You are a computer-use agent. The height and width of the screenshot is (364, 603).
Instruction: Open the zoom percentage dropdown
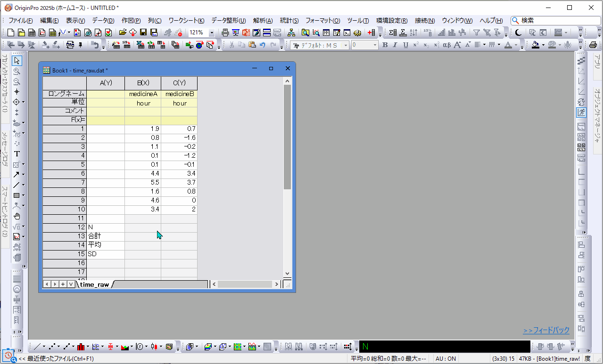point(211,33)
